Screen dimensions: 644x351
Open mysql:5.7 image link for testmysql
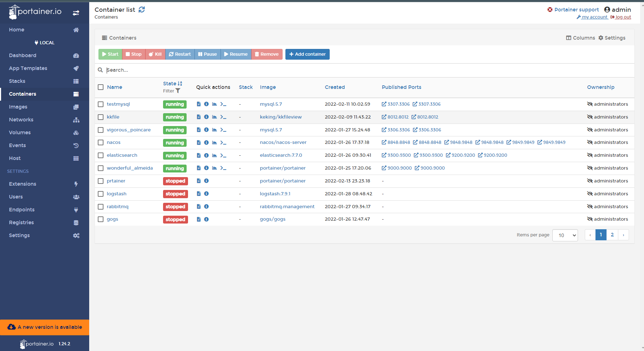coord(271,104)
